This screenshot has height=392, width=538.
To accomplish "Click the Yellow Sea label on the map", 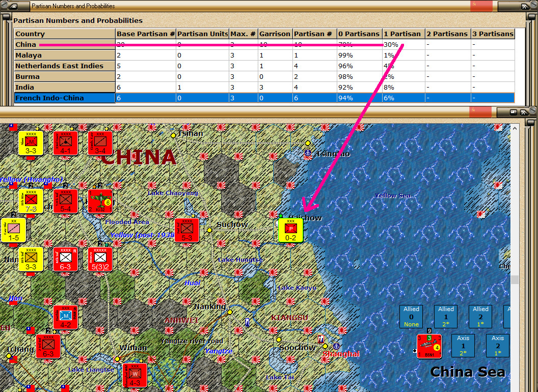I will pos(392,195).
